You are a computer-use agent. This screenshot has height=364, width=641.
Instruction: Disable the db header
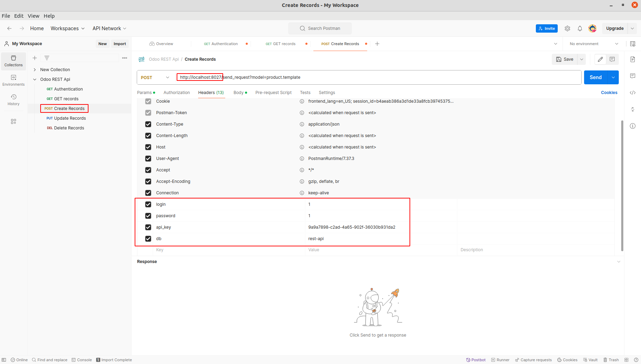(x=148, y=239)
